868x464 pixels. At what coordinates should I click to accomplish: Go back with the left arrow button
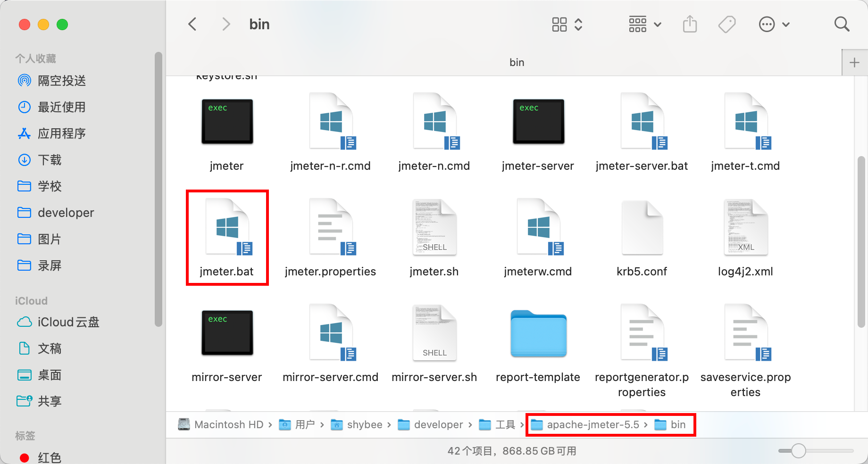pyautogui.click(x=192, y=24)
